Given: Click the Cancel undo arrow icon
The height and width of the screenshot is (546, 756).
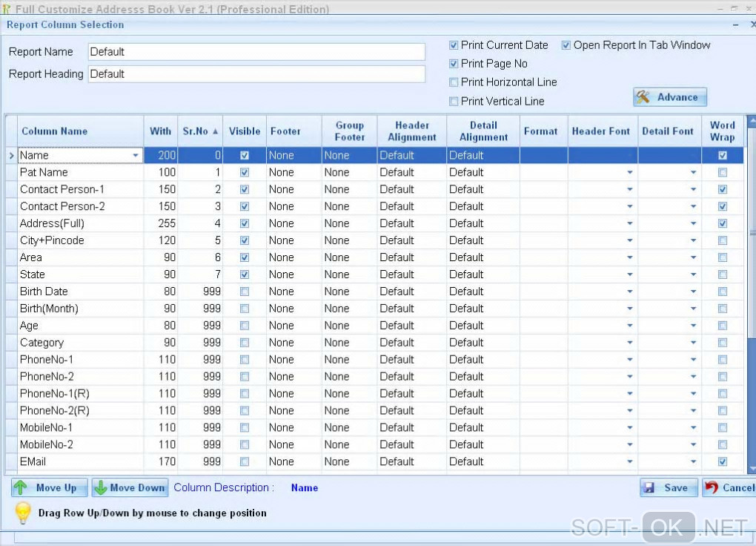Looking at the screenshot, I should (x=712, y=488).
